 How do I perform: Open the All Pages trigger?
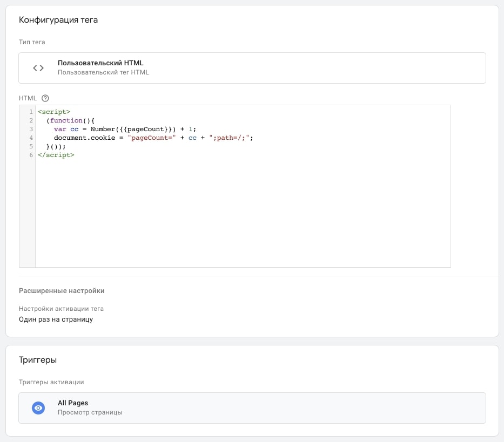click(252, 408)
